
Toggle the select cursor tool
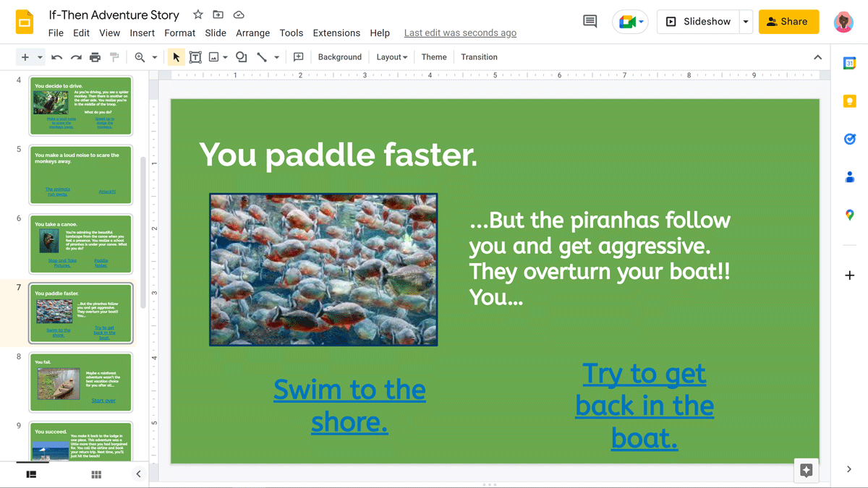[x=176, y=56]
